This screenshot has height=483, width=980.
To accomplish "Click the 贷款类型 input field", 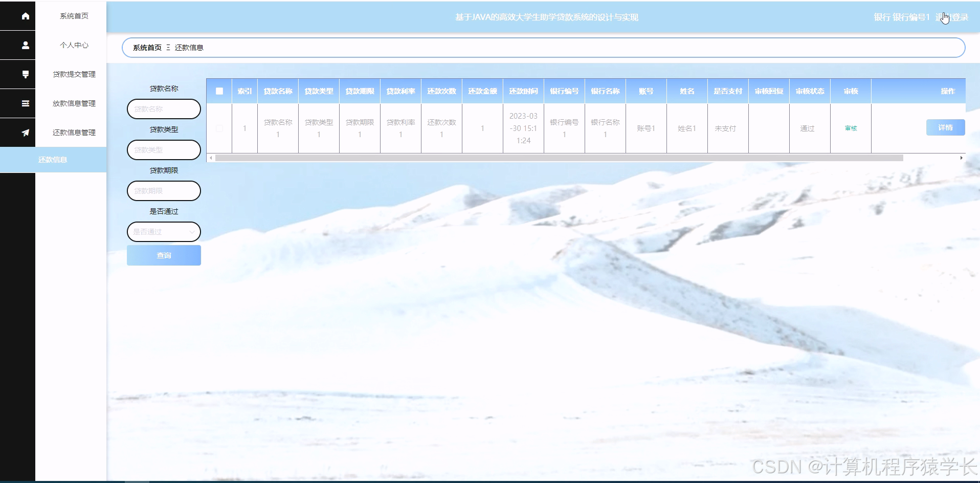I will point(164,150).
